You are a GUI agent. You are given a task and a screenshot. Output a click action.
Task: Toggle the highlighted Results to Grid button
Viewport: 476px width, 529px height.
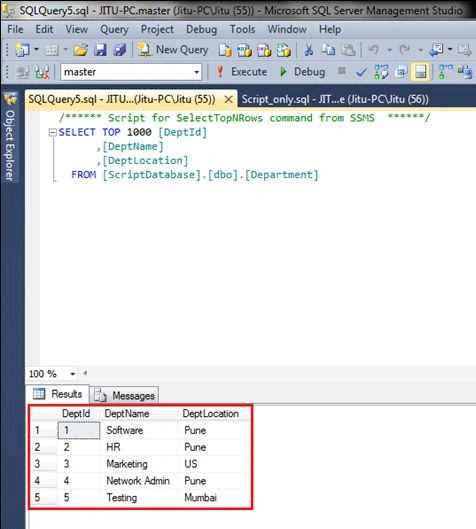[420, 72]
